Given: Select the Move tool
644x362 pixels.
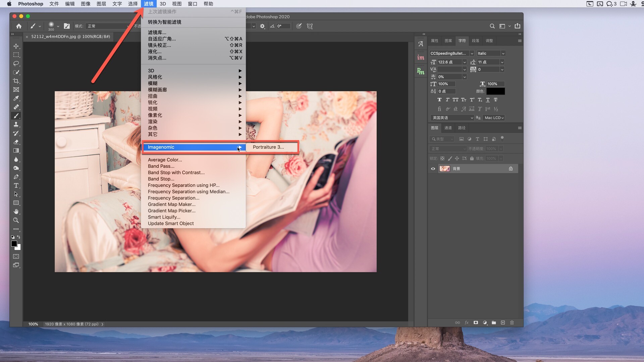Looking at the screenshot, I should click(x=16, y=46).
